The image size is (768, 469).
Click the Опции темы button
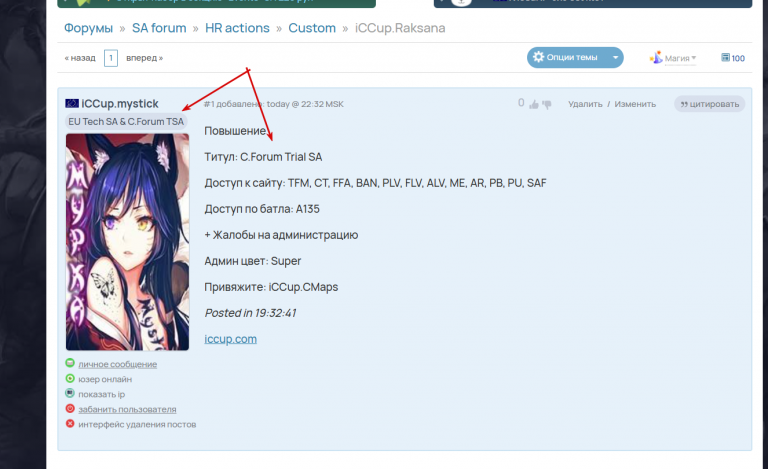575,57
